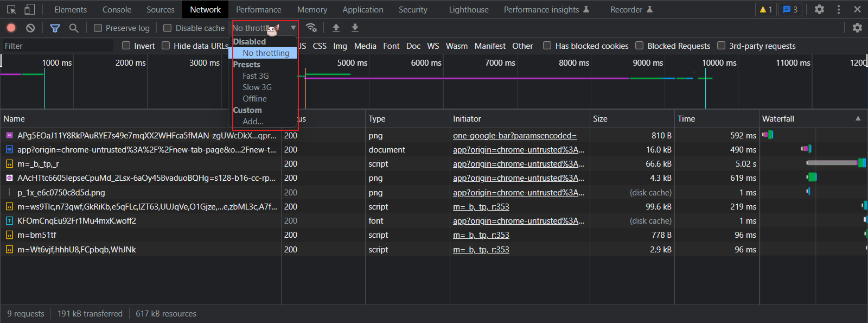This screenshot has width=868, height=323.
Task: Select Slow 3G throttling preset
Action: pyautogui.click(x=257, y=87)
